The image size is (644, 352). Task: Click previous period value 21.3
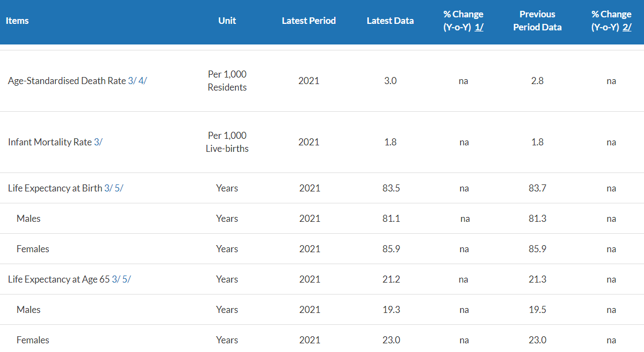tap(537, 279)
